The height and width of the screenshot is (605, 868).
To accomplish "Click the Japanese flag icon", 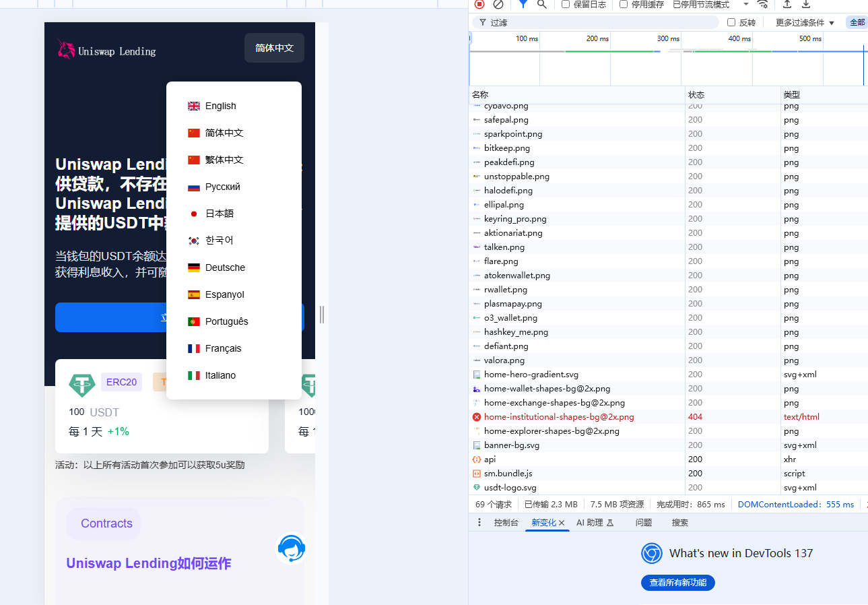I will pos(194,214).
